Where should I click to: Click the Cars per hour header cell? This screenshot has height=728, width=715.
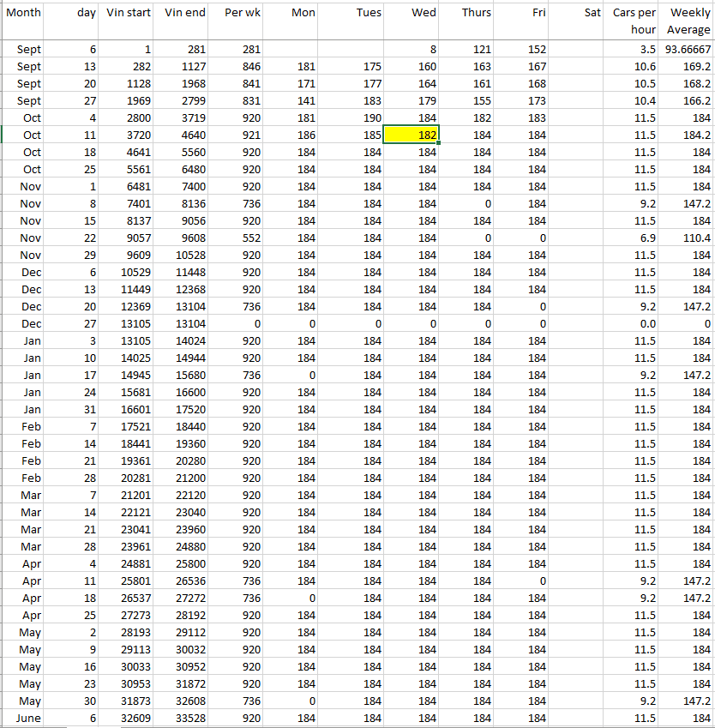634,21
